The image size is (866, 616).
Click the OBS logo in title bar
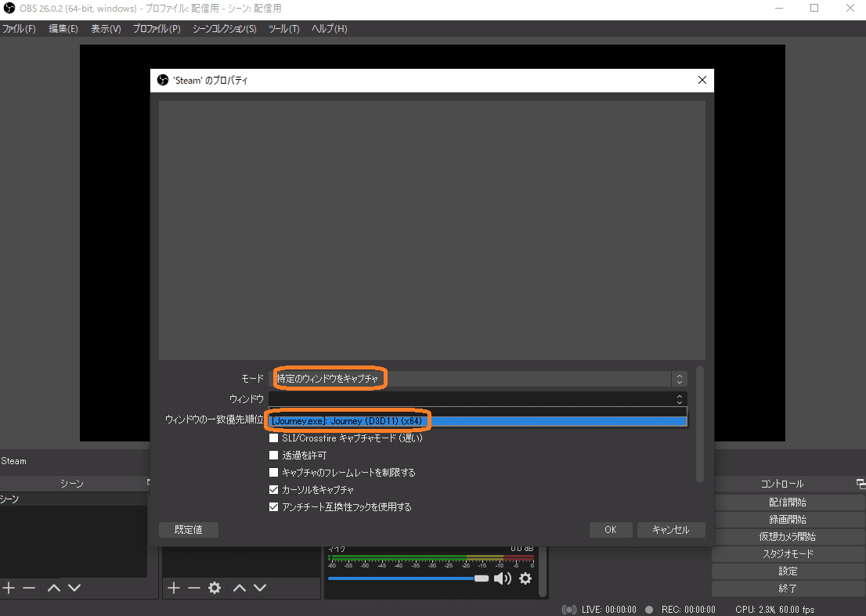coord(9,9)
